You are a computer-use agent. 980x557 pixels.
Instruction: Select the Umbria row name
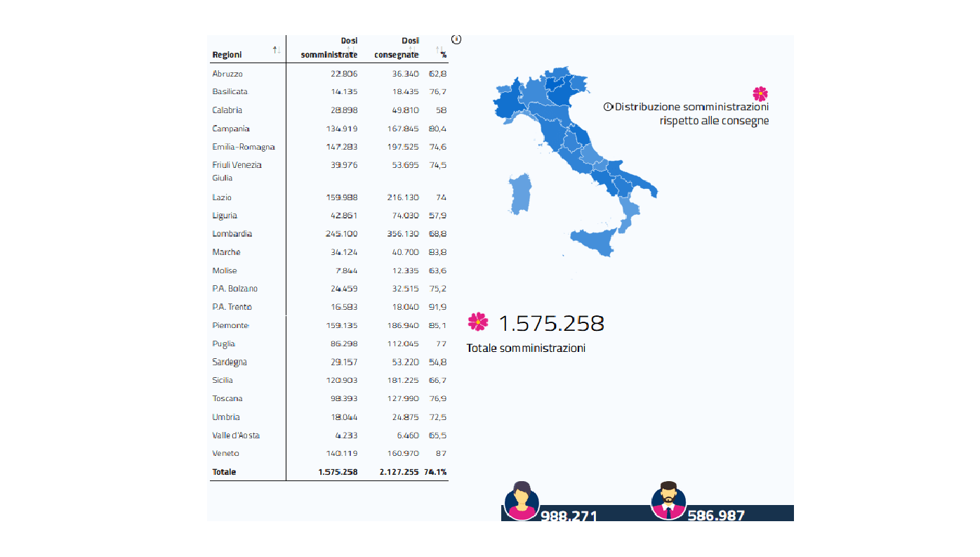point(225,417)
